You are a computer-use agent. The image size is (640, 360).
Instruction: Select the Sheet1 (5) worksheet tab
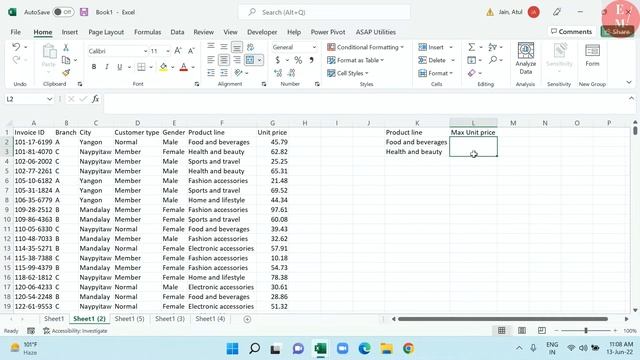129,319
